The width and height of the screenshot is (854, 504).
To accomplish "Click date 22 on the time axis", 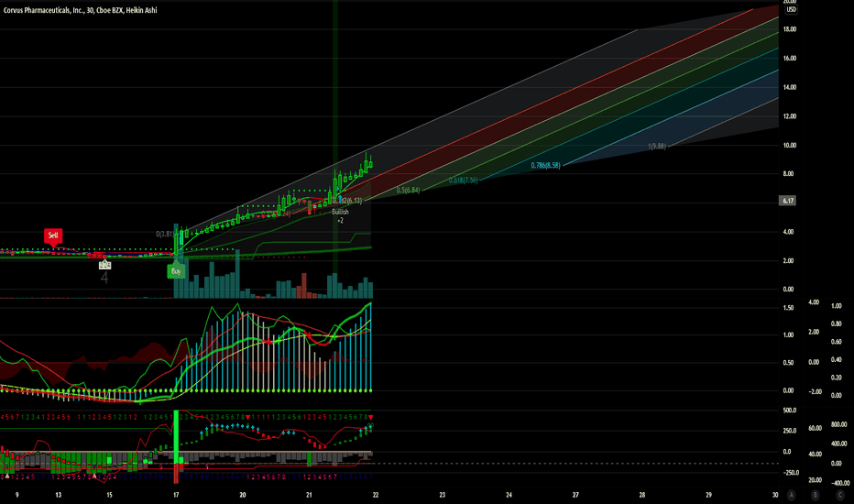I will [376, 495].
